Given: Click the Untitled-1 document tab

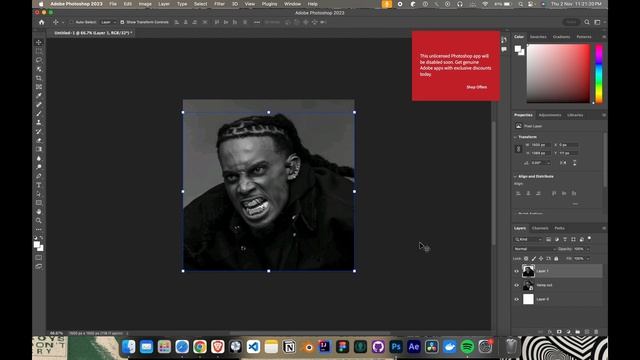Looking at the screenshot, I should pos(93,33).
